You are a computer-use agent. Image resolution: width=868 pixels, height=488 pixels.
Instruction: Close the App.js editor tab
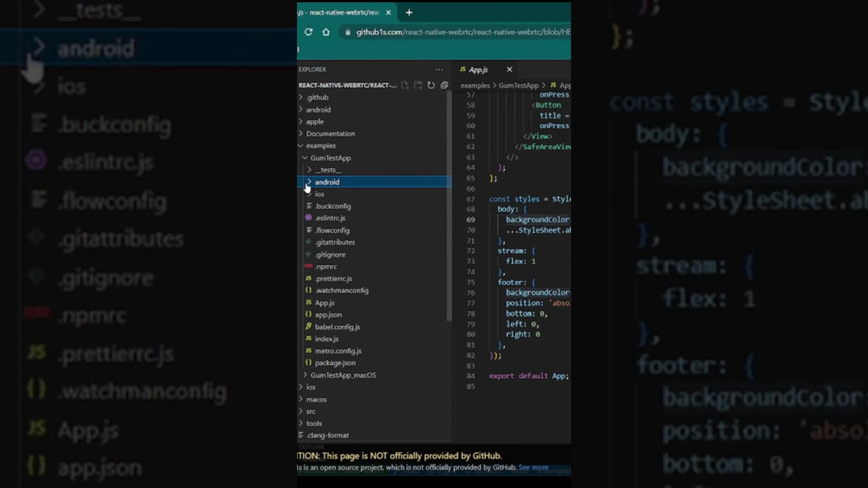[x=509, y=69]
